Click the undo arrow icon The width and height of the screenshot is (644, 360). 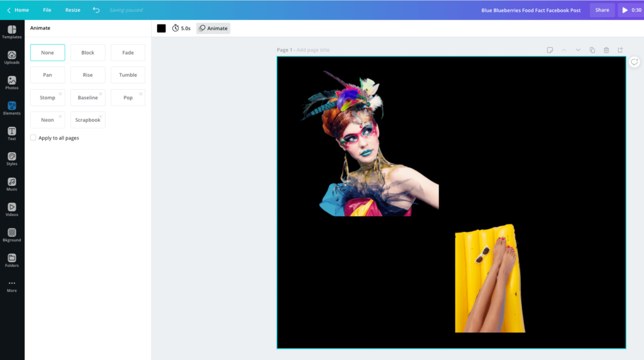[96, 10]
